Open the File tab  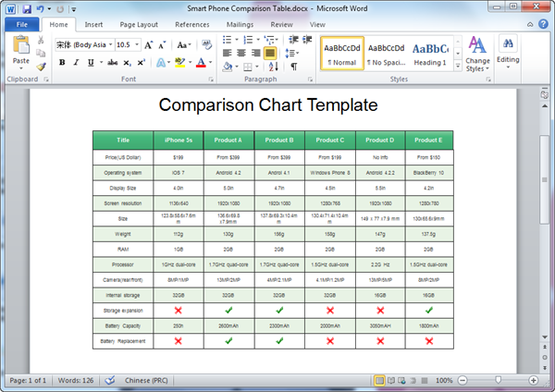[x=21, y=24]
